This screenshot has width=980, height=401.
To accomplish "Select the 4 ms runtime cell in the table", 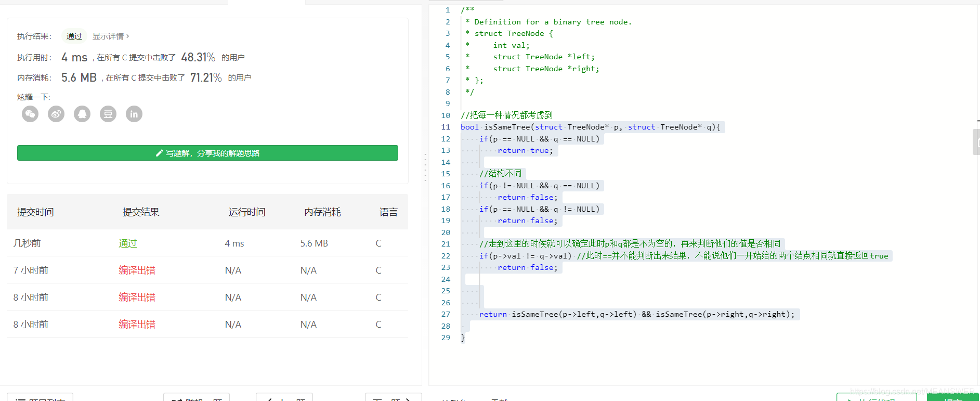I will coord(234,243).
